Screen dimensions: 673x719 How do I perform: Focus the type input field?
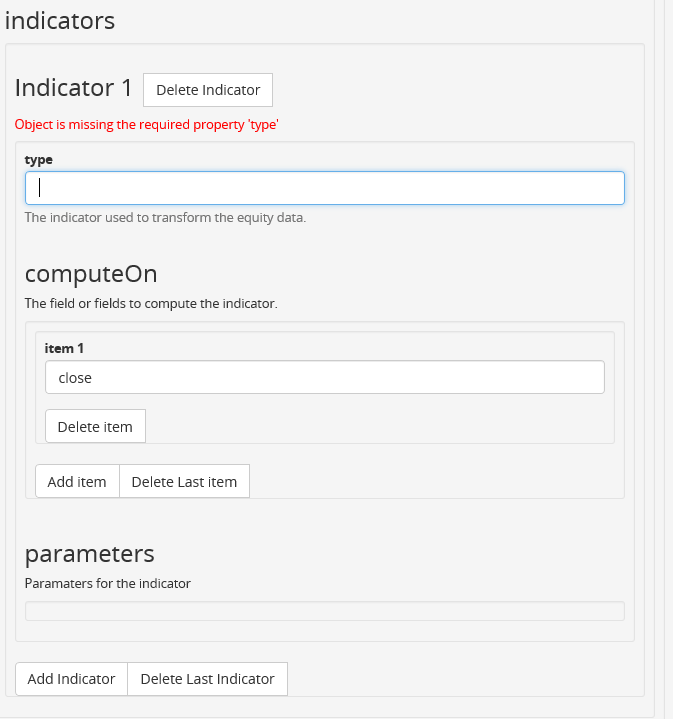[325, 188]
